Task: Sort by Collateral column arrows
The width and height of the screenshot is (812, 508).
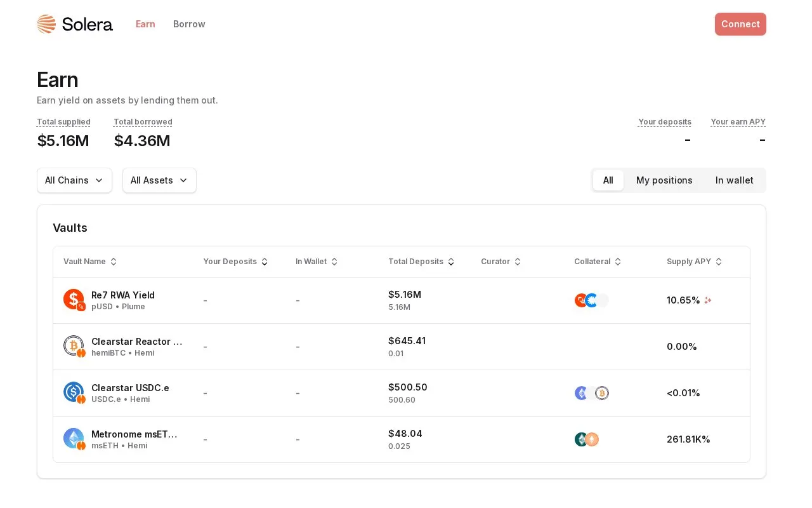Action: coord(618,262)
